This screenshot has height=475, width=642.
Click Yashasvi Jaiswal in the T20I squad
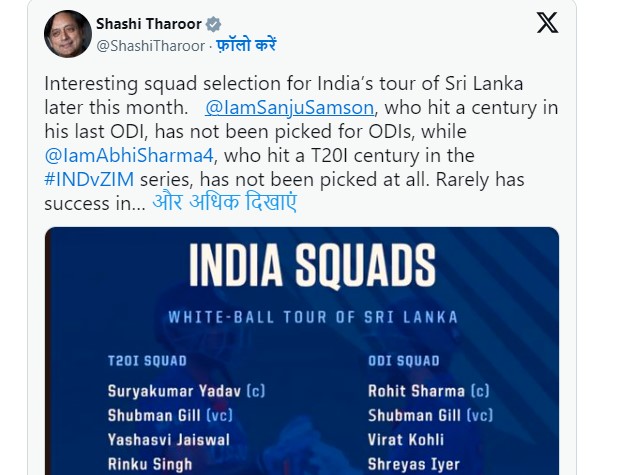(x=169, y=440)
